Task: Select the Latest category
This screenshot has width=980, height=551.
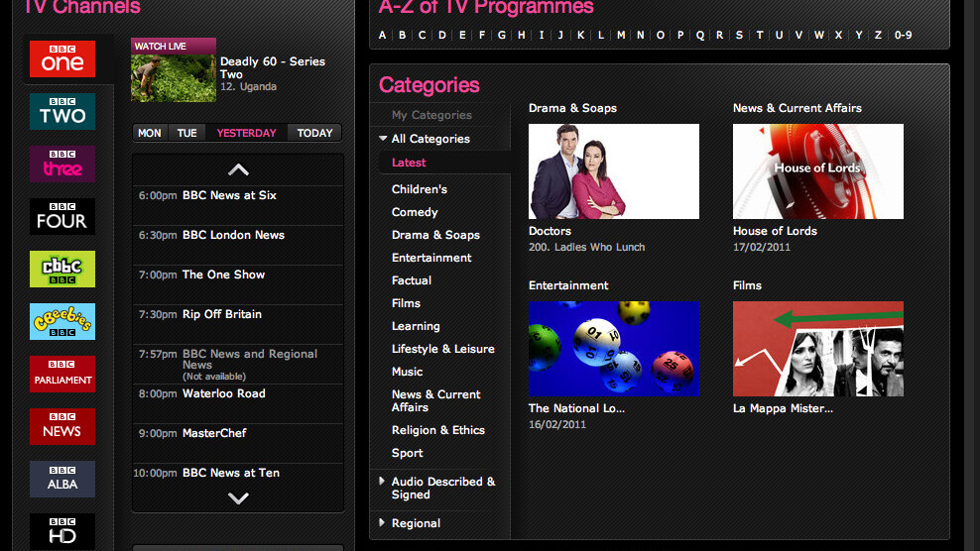Action: point(408,163)
